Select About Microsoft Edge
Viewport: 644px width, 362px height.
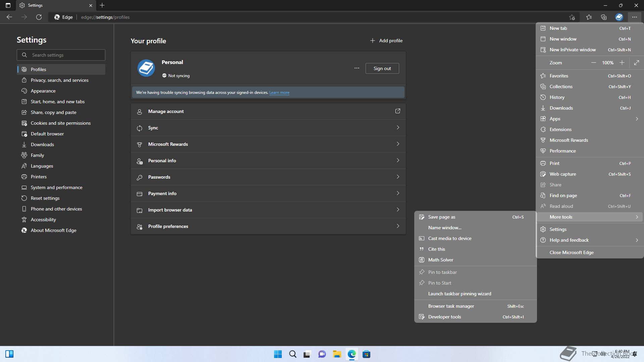click(x=61, y=230)
